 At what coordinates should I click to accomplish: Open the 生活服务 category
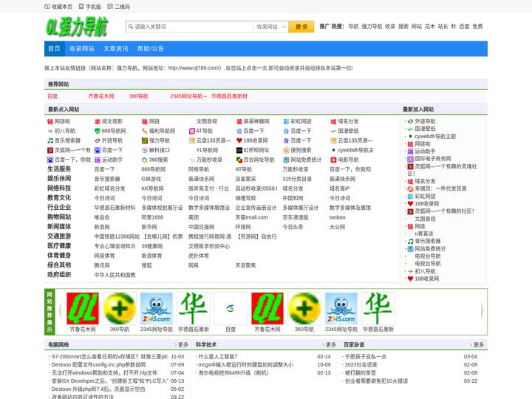pos(59,169)
